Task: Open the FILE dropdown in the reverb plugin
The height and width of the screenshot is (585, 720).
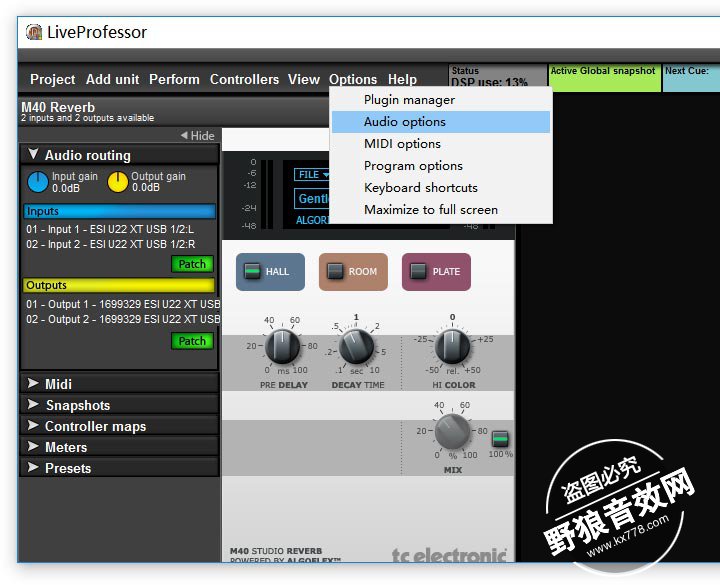Action: click(312, 174)
